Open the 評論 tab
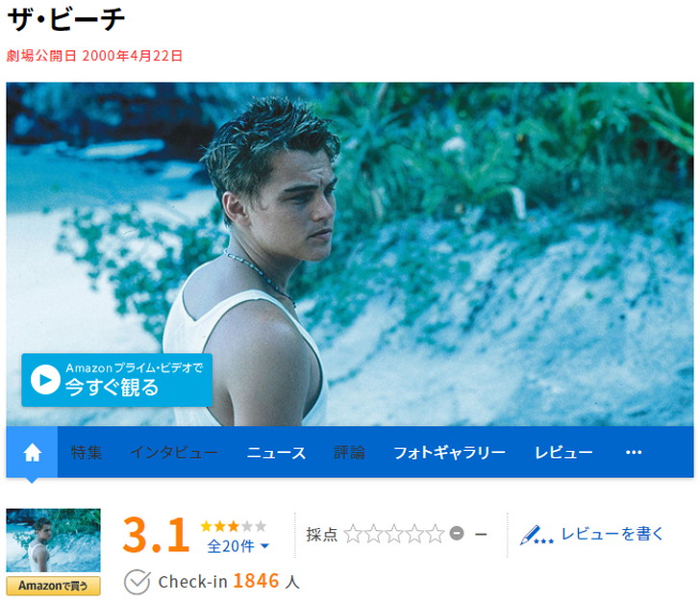 pyautogui.click(x=350, y=452)
